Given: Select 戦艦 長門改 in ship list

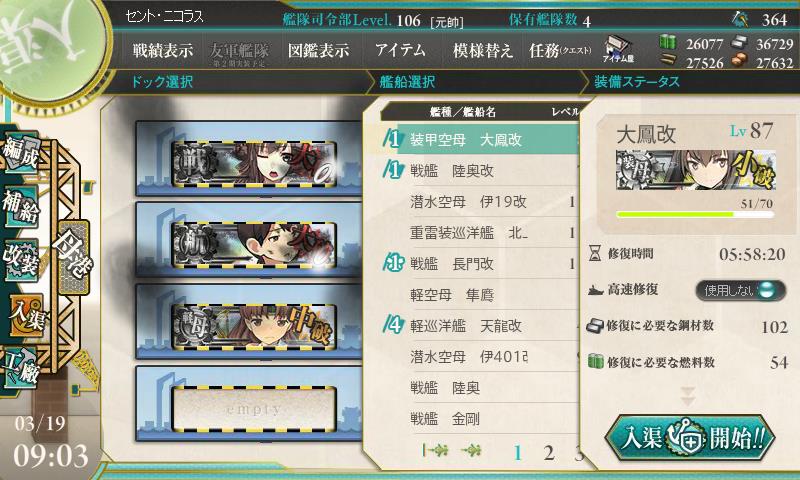Looking at the screenshot, I should click(x=482, y=264).
